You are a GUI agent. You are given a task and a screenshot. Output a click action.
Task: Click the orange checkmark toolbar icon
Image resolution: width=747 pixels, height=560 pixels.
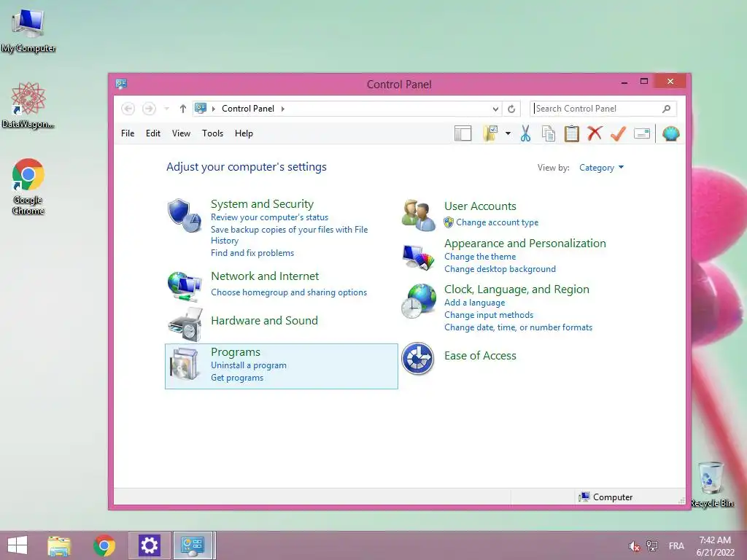pos(618,133)
